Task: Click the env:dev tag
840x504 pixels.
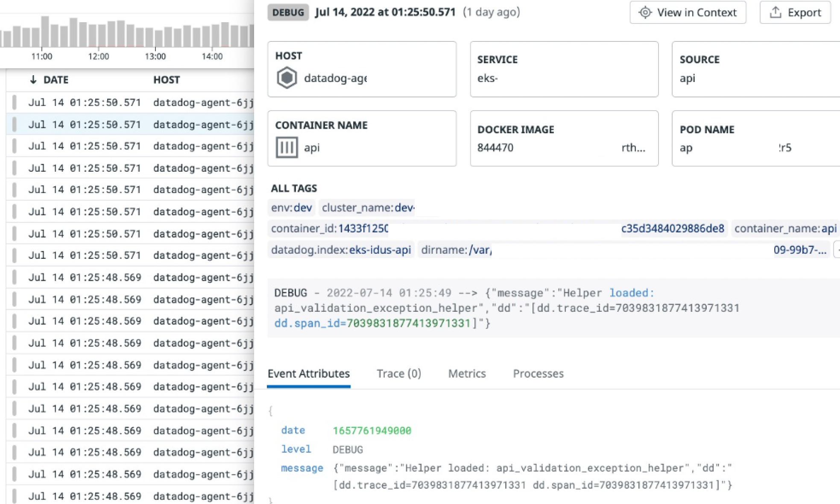Action: coord(291,208)
